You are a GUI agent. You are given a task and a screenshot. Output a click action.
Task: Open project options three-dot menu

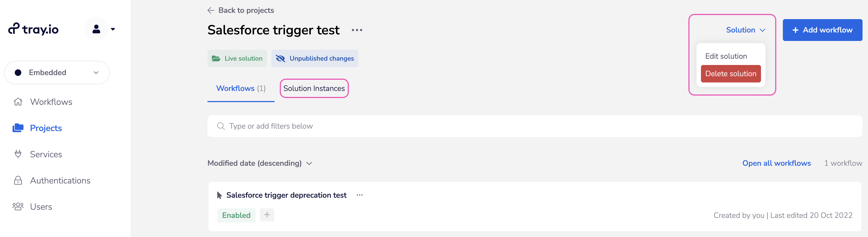point(357,30)
